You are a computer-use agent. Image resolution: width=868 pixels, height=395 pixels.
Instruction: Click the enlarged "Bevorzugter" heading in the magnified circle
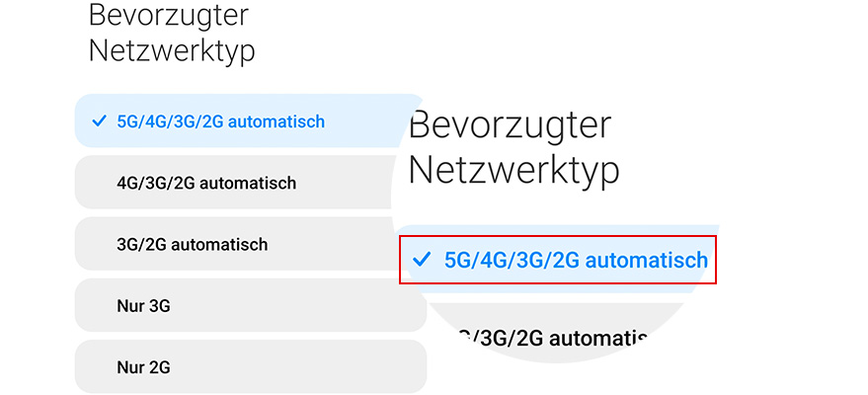(x=510, y=125)
